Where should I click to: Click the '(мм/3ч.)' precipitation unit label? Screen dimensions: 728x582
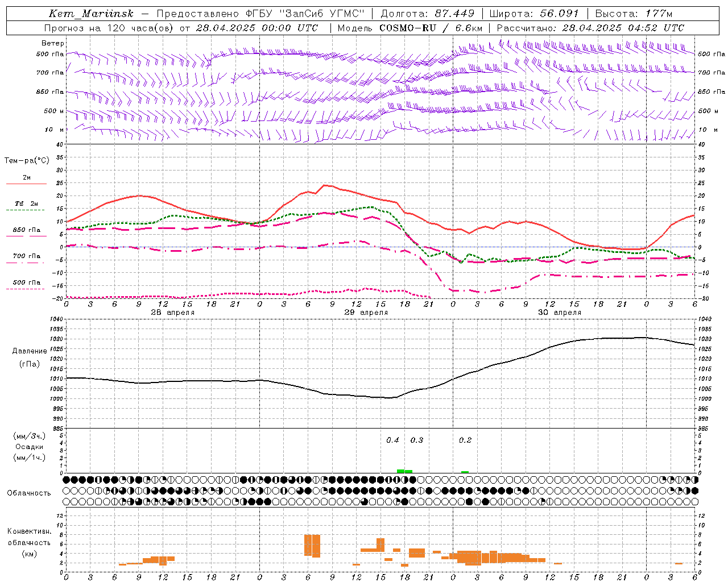coord(30,436)
